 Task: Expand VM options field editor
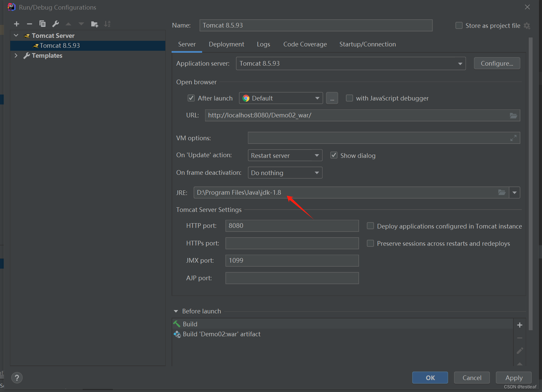coord(513,138)
